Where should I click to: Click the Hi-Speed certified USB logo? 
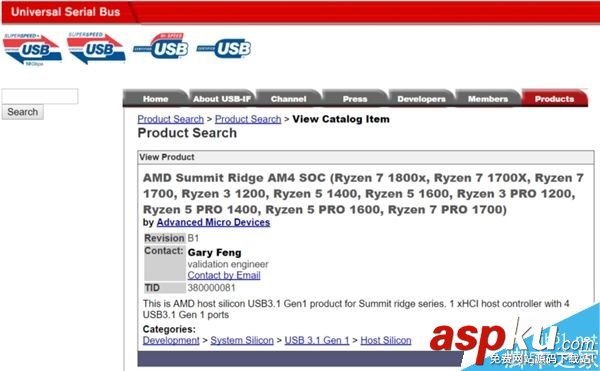point(161,46)
